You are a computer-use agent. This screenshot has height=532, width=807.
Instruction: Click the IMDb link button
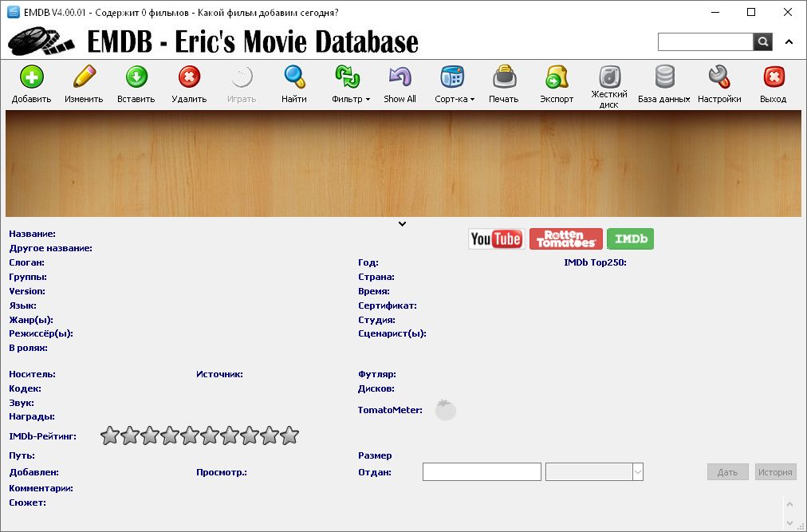point(630,238)
